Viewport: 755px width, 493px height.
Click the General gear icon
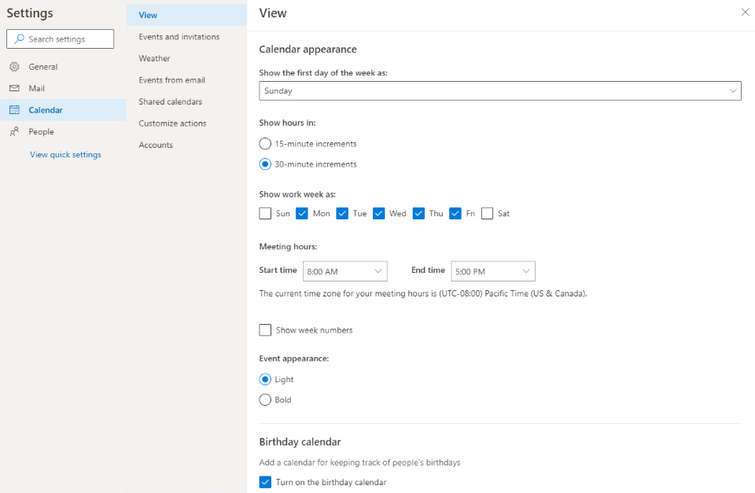[14, 67]
